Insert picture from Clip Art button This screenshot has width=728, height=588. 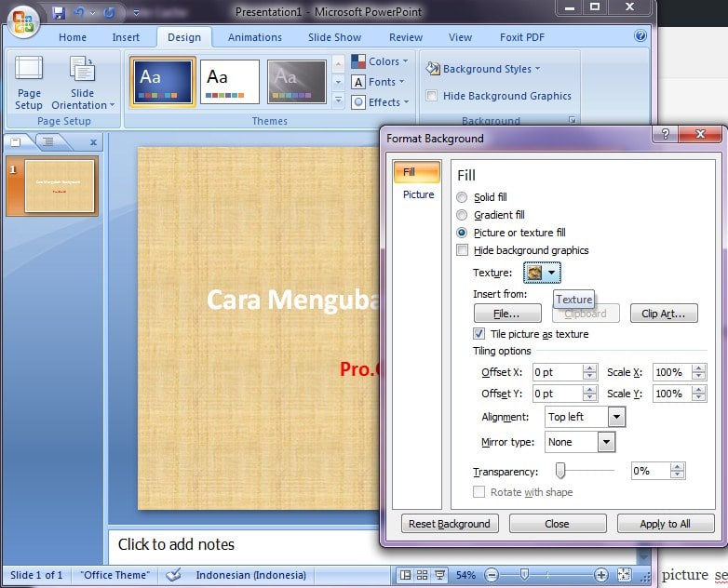664,314
